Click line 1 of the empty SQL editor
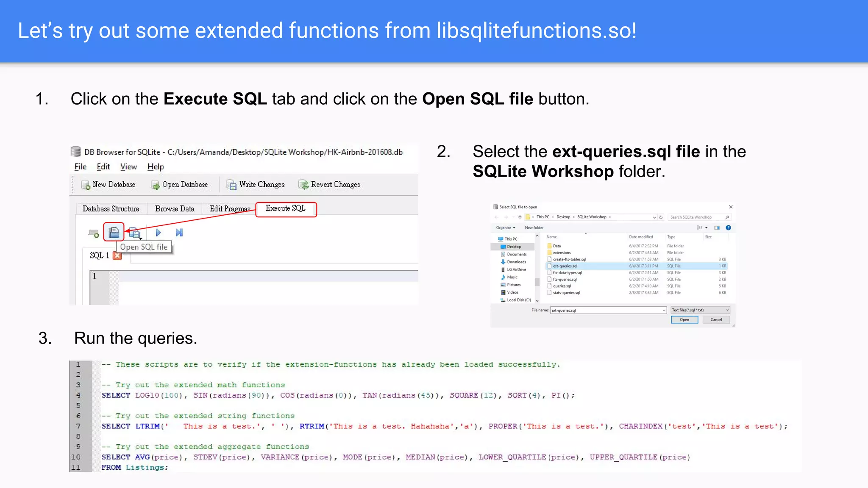This screenshot has height=488, width=868. (268, 276)
